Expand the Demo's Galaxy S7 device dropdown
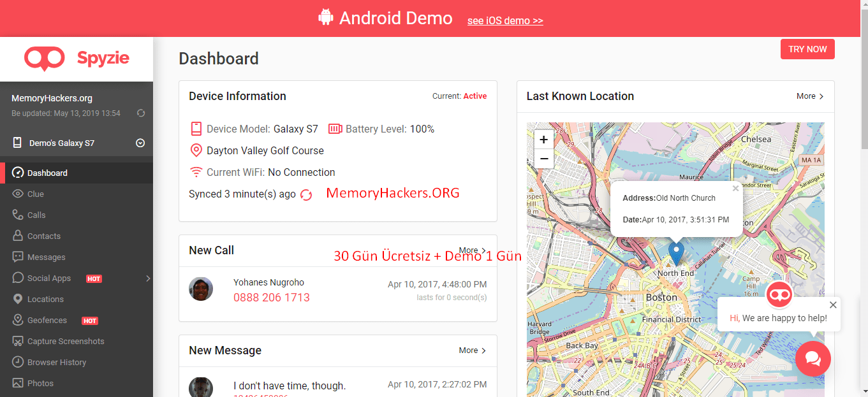This screenshot has height=397, width=868. point(140,143)
